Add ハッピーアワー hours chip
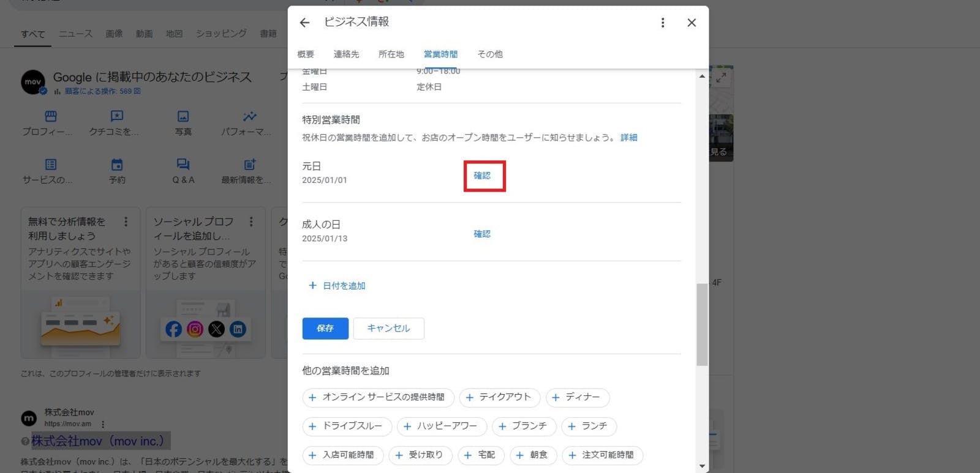The image size is (980, 473). point(442,426)
